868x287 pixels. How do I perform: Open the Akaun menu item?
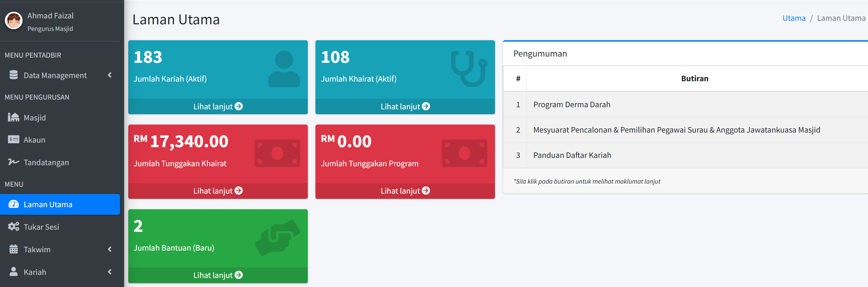click(34, 140)
